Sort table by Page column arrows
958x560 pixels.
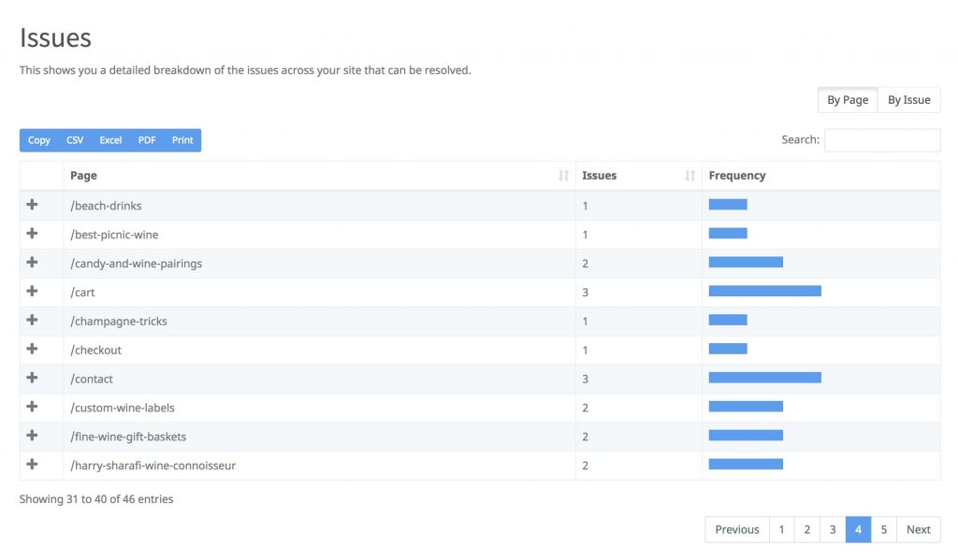pyautogui.click(x=563, y=176)
